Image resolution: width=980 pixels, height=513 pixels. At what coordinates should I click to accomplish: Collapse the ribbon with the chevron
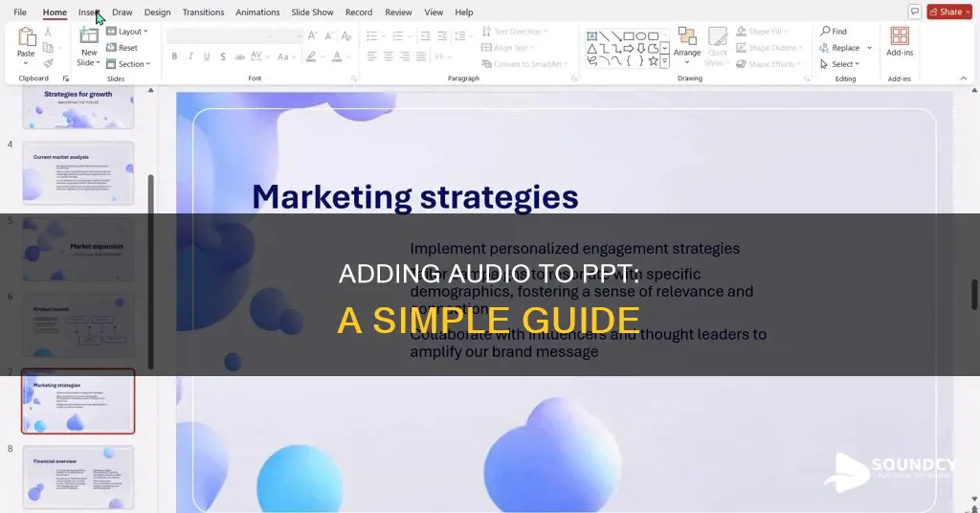[963, 78]
